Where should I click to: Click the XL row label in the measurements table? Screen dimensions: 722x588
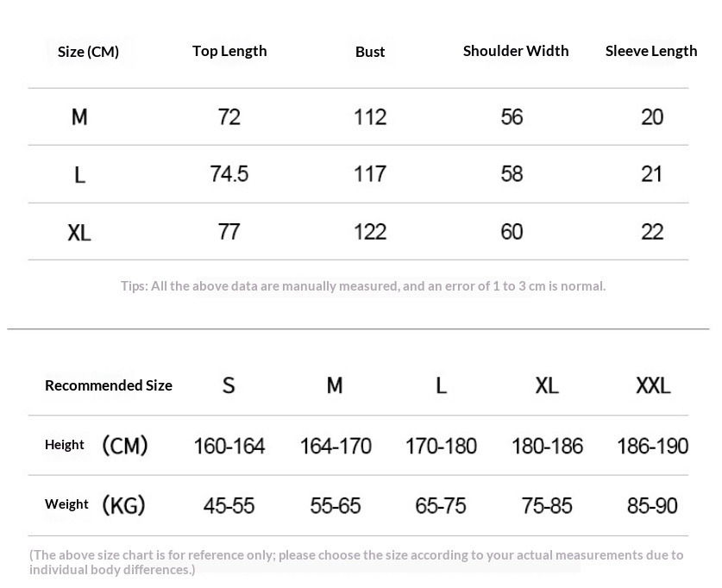79,232
